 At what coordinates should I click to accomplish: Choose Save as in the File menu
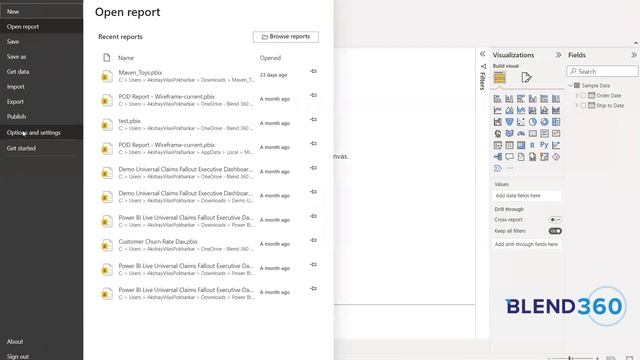click(x=41, y=57)
